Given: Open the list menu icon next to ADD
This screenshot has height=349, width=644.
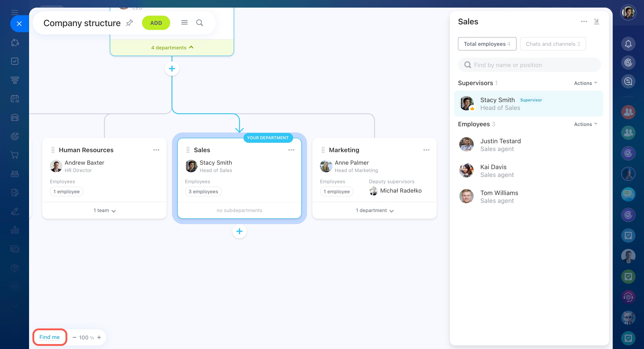Looking at the screenshot, I should coord(184,23).
